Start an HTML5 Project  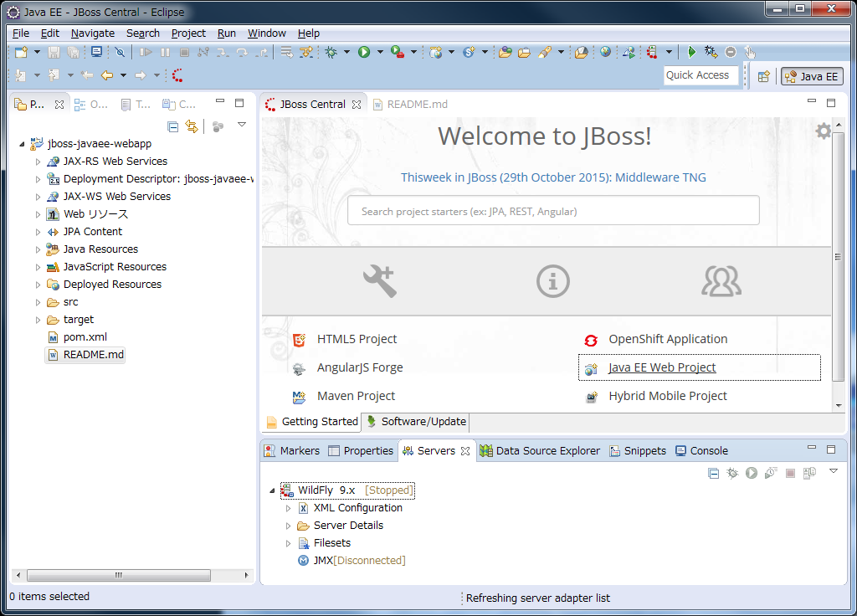click(357, 340)
